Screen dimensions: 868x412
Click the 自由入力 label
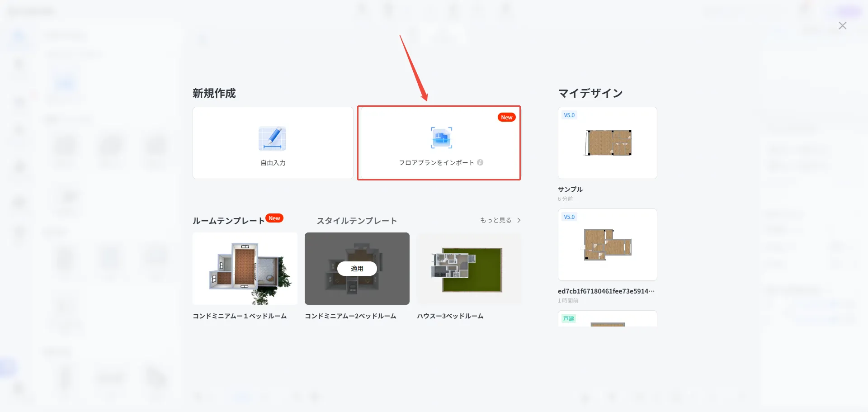point(273,163)
